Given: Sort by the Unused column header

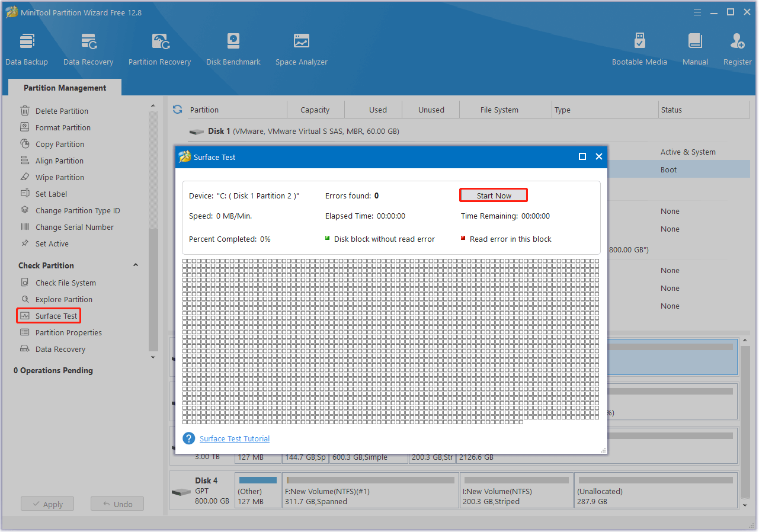Looking at the screenshot, I should click(431, 110).
